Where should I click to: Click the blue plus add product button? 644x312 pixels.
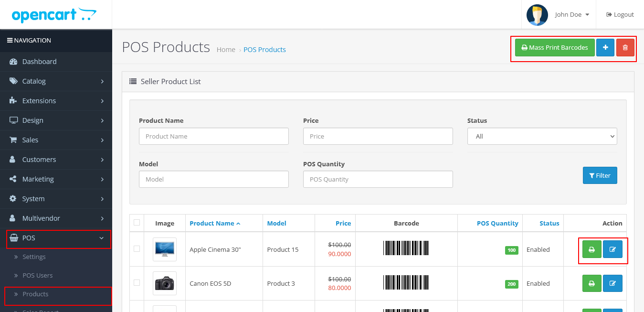(605, 48)
